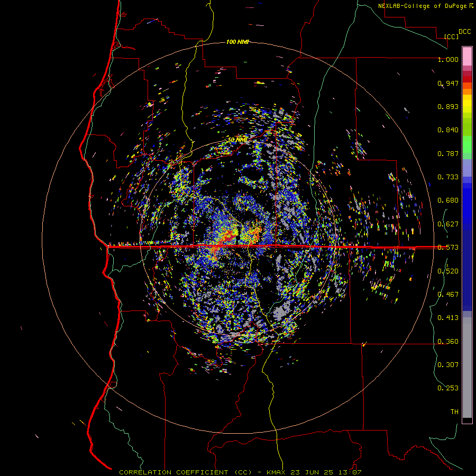Select the 0.787 legend value

pyautogui.click(x=448, y=153)
